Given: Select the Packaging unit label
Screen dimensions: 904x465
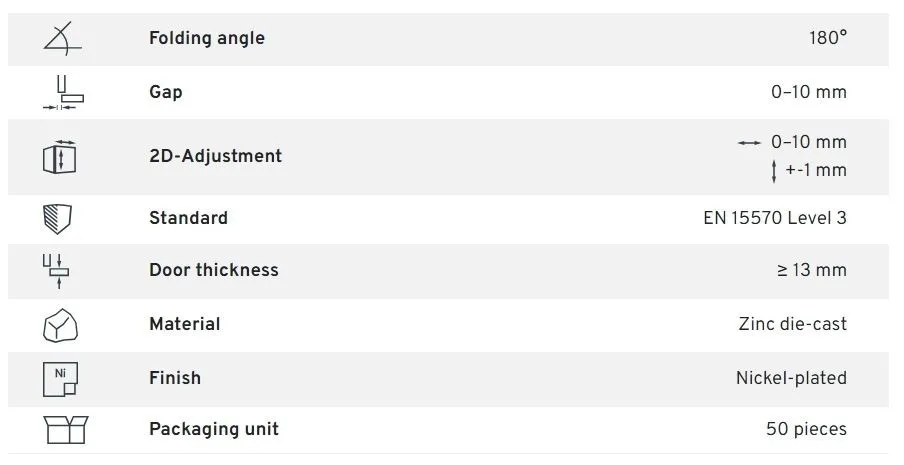Looking at the screenshot, I should (x=214, y=429).
